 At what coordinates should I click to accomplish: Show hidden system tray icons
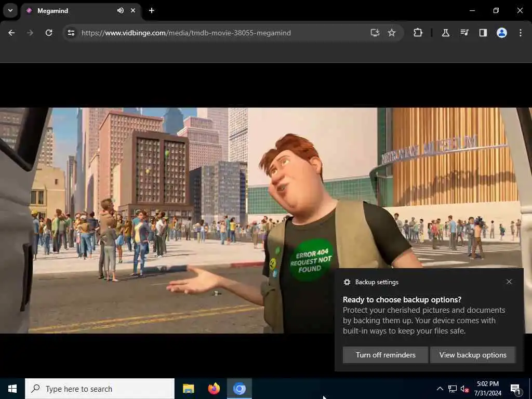tap(440, 389)
